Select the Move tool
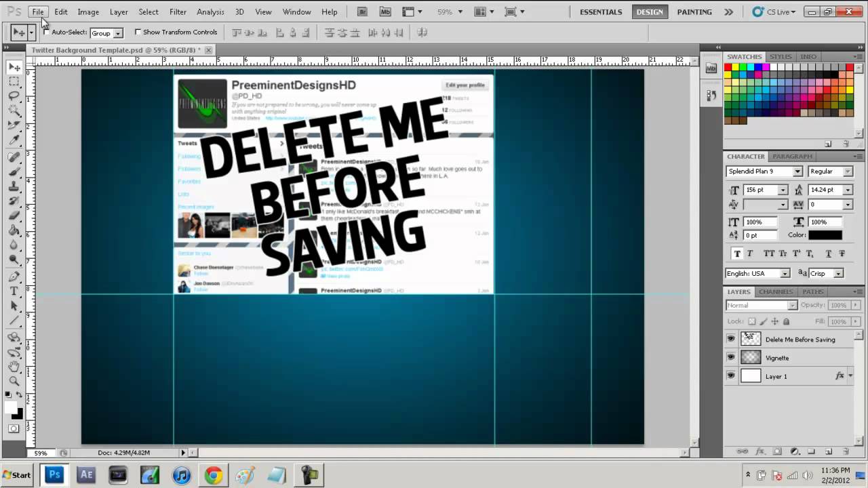This screenshot has width=868, height=488. tap(14, 67)
